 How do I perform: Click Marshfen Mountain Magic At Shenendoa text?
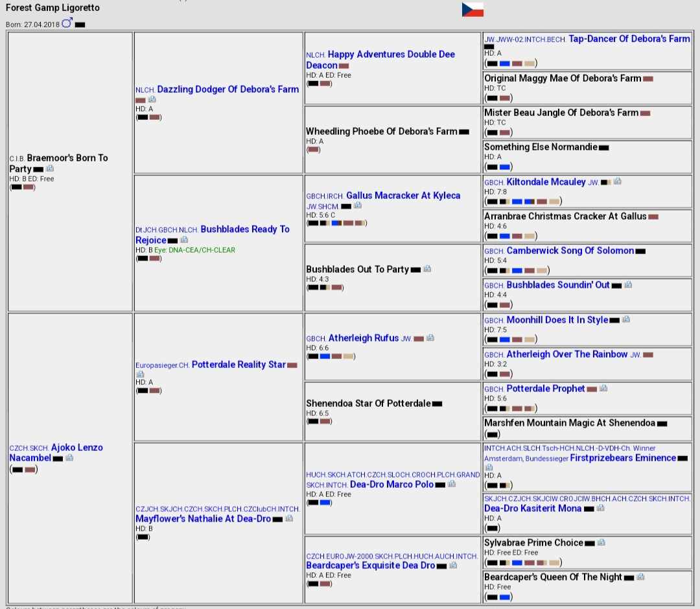[x=570, y=422]
